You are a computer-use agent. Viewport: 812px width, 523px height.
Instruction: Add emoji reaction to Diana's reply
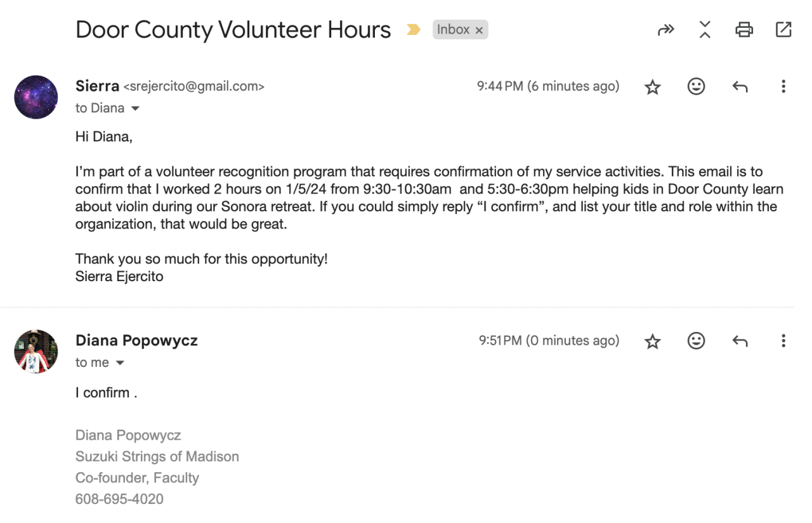pos(697,341)
